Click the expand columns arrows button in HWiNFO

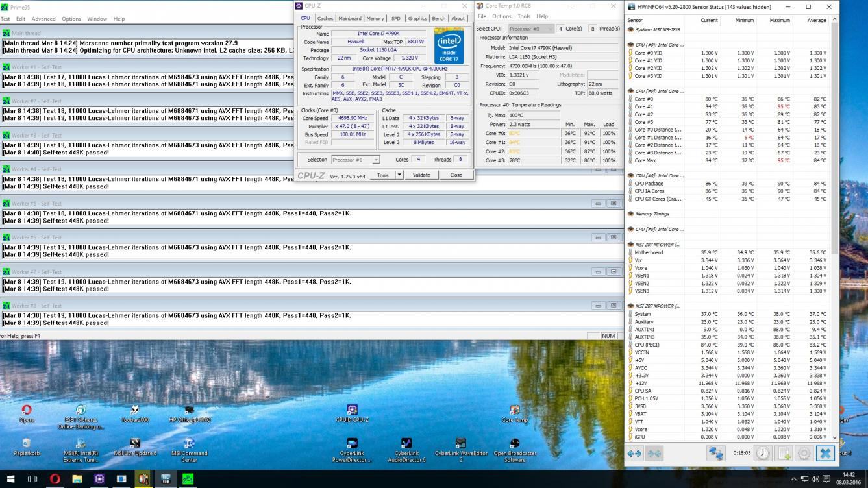[634, 453]
